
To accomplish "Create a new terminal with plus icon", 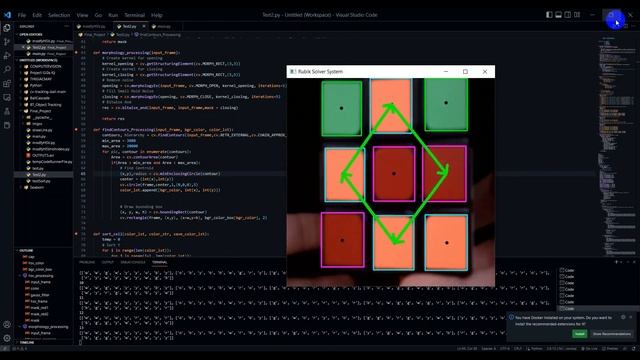I will point(616,262).
